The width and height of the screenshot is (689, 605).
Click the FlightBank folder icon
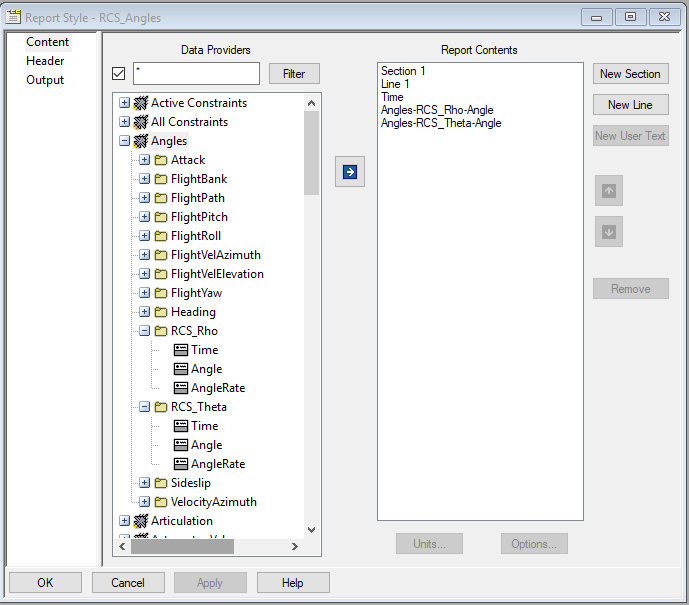pyautogui.click(x=161, y=179)
